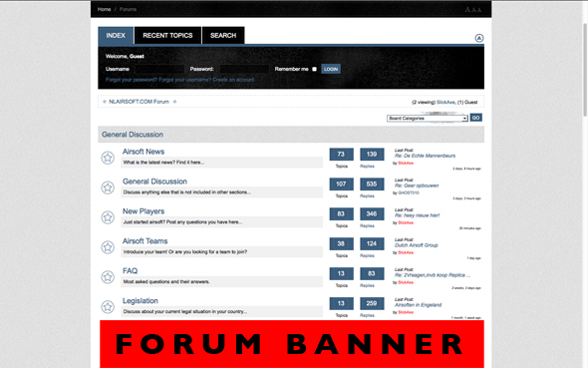The height and width of the screenshot is (368, 588).
Task: Open the Board Categories dropdown
Action: tap(428, 118)
